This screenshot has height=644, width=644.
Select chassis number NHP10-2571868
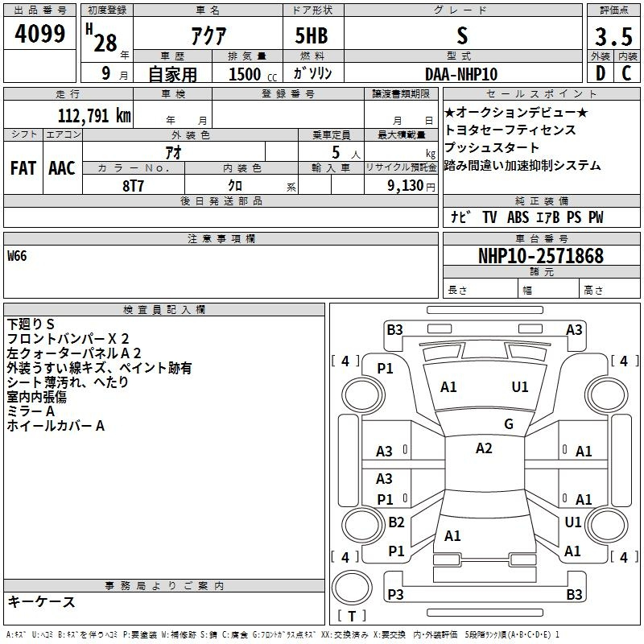[x=540, y=256]
